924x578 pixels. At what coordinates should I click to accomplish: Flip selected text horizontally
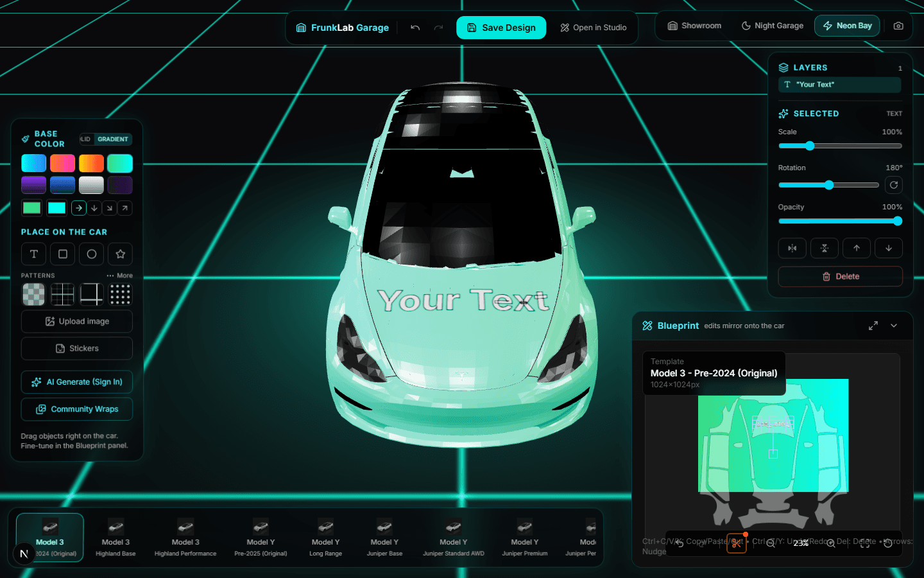tap(792, 248)
